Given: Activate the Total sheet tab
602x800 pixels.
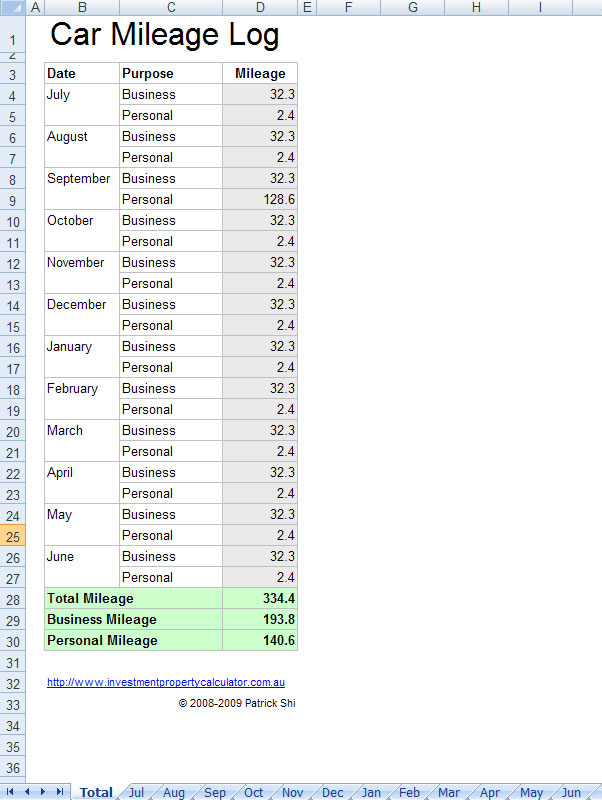Looking at the screenshot, I should 96,792.
